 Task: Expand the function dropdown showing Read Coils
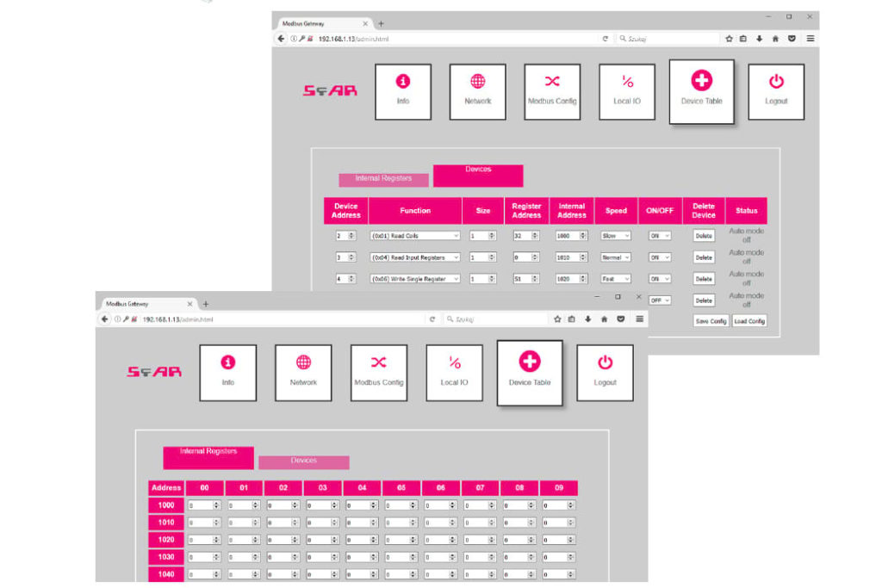[x=415, y=235]
